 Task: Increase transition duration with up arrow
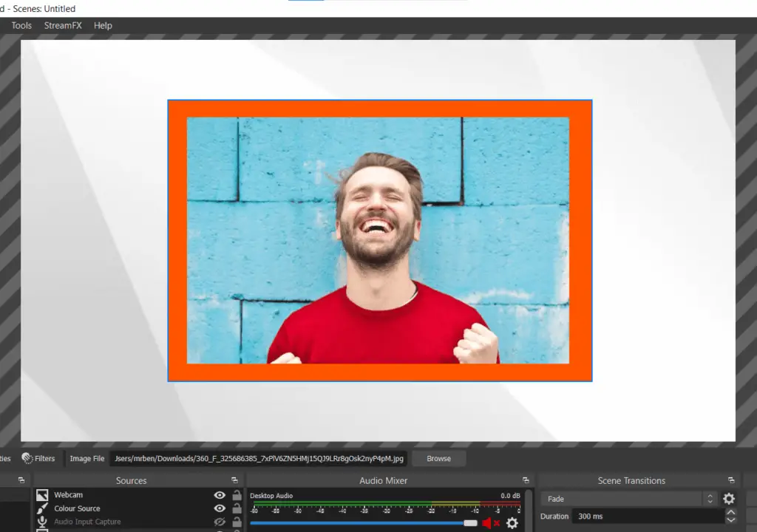pyautogui.click(x=731, y=512)
